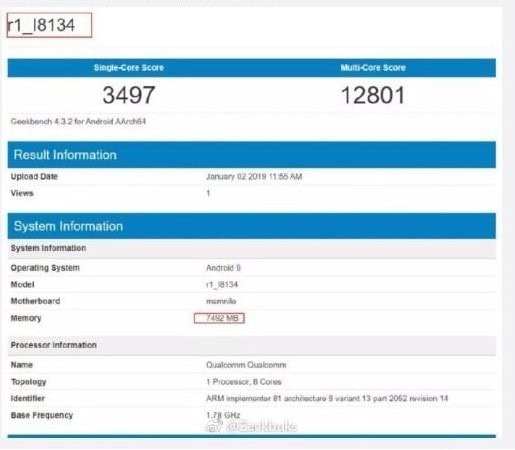Click the Base Frequency 1.78 GHz value
Viewport: 515px width, 450px height.
[x=223, y=415]
